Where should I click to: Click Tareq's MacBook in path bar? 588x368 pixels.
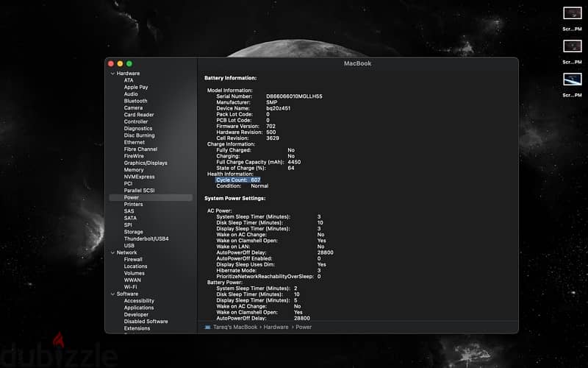click(235, 327)
